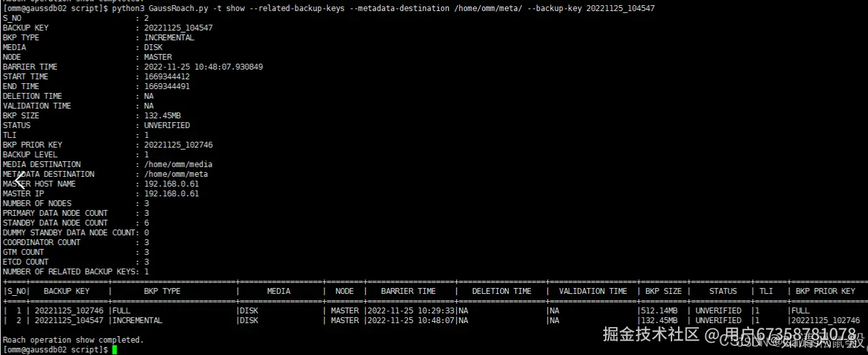This screenshot has width=868, height=355.
Task: Click the BACKUP KEY table column header
Action: click(x=66, y=291)
